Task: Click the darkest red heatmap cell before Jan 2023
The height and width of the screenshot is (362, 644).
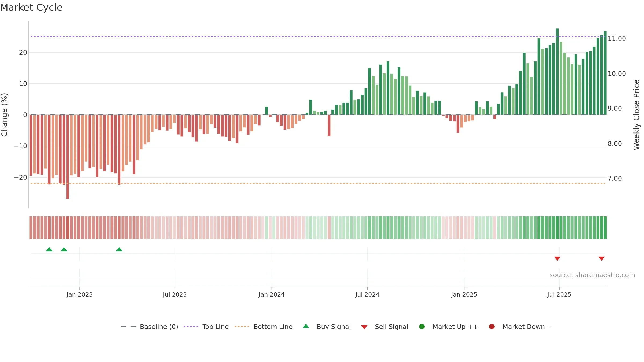Action: pos(68,228)
